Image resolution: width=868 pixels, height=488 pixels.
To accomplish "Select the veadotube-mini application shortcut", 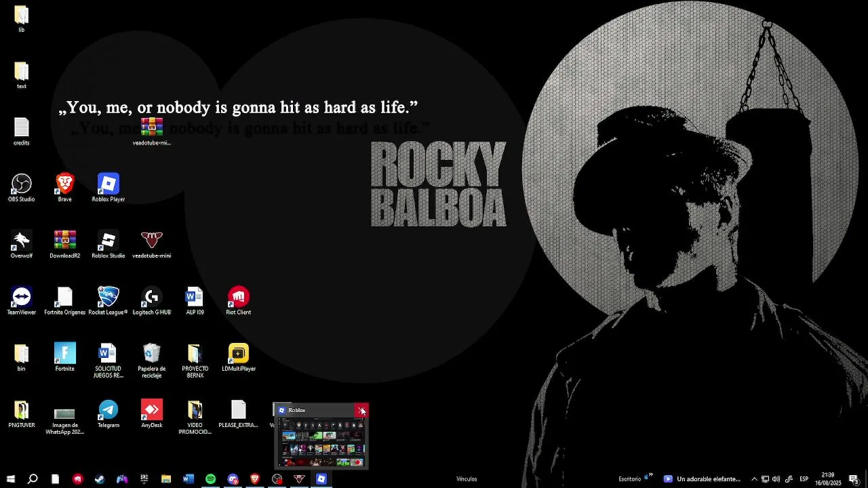I will tap(151, 244).
